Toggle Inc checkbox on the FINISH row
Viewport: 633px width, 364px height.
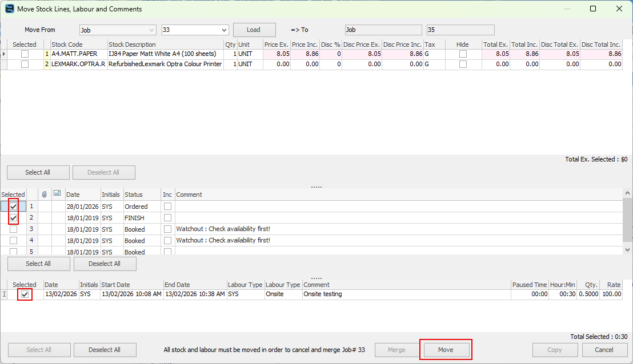coord(167,218)
